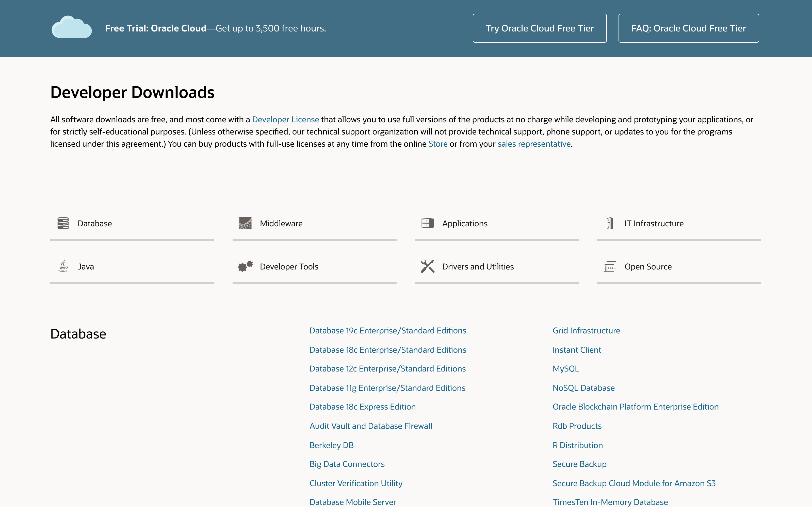Screen dimensions: 812x507
Task: Click the Java coffee cup icon
Action: click(63, 266)
